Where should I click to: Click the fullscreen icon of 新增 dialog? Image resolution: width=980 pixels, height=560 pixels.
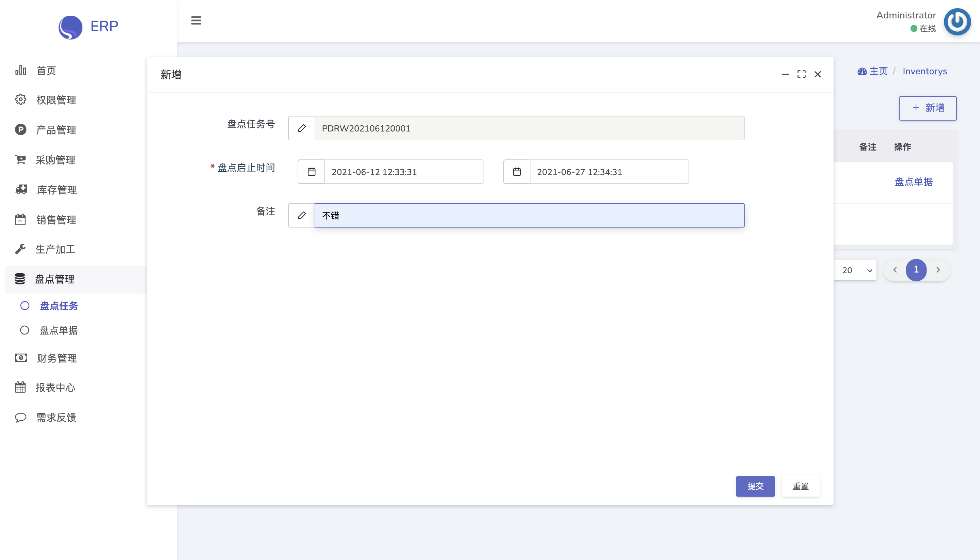tap(801, 74)
